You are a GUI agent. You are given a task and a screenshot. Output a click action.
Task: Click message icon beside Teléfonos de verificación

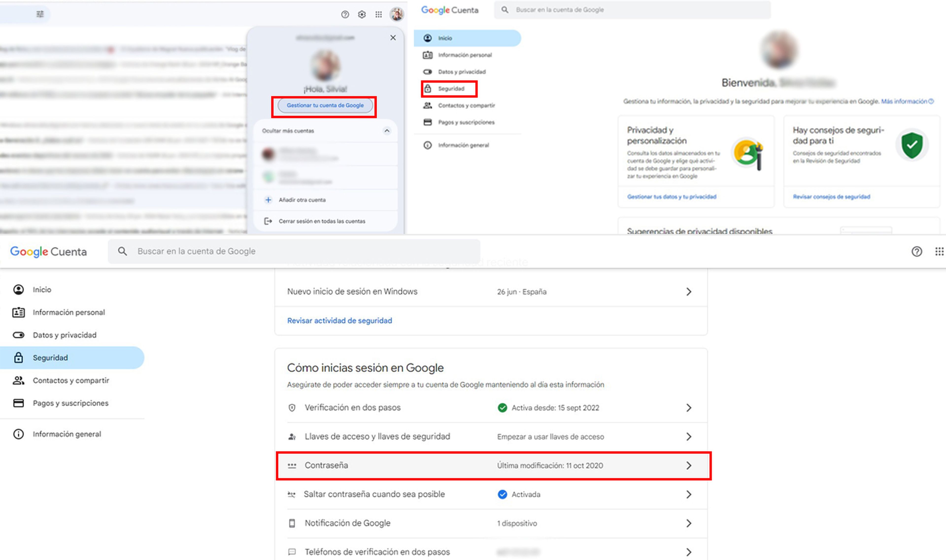292,552
